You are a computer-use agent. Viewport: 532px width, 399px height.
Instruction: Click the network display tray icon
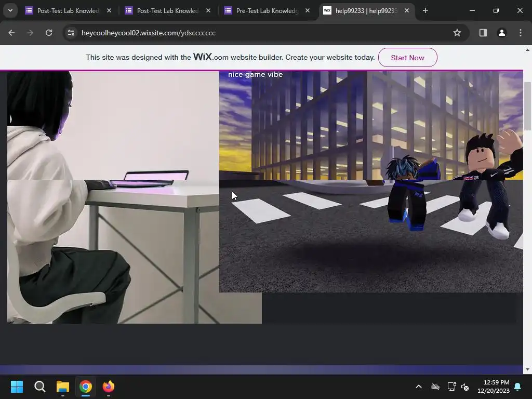(x=451, y=387)
